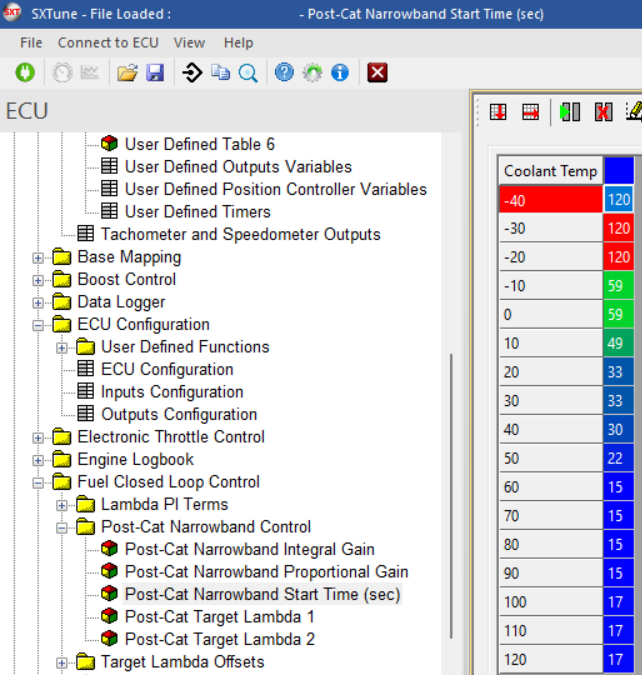The width and height of the screenshot is (642, 675).
Task: Select Post-Cat Narrowband Integral Gain
Action: pos(249,549)
